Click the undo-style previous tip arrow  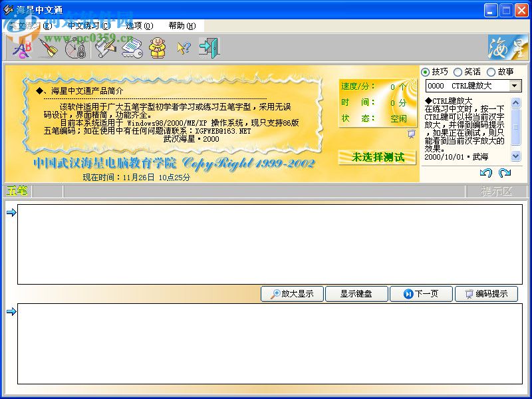click(486, 173)
